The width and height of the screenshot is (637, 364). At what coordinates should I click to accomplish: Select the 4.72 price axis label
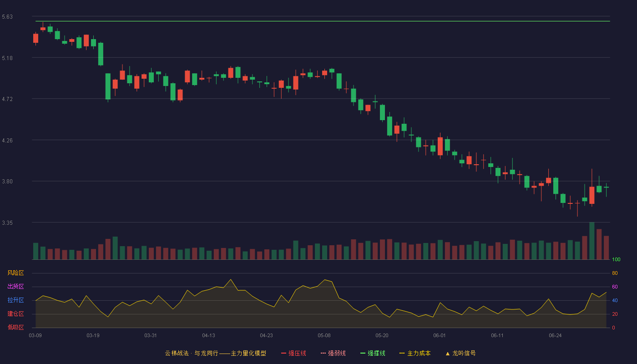click(x=7, y=99)
